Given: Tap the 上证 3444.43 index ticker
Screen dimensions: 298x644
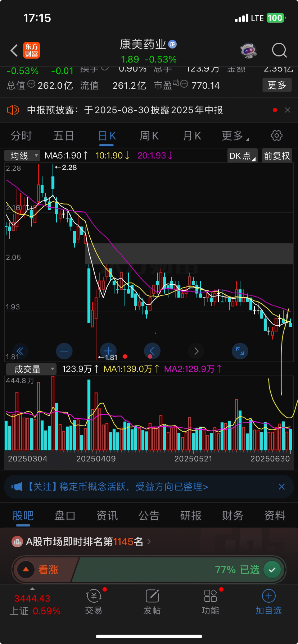Looking at the screenshot, I should tap(35, 604).
